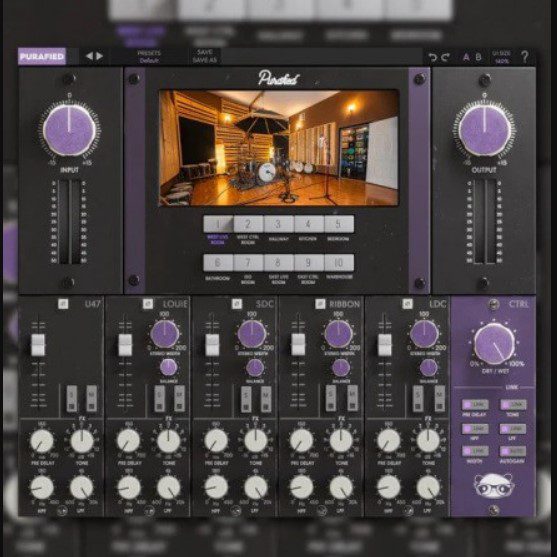The image size is (557, 557).
Task: Click the studio room photo display
Action: [279, 148]
